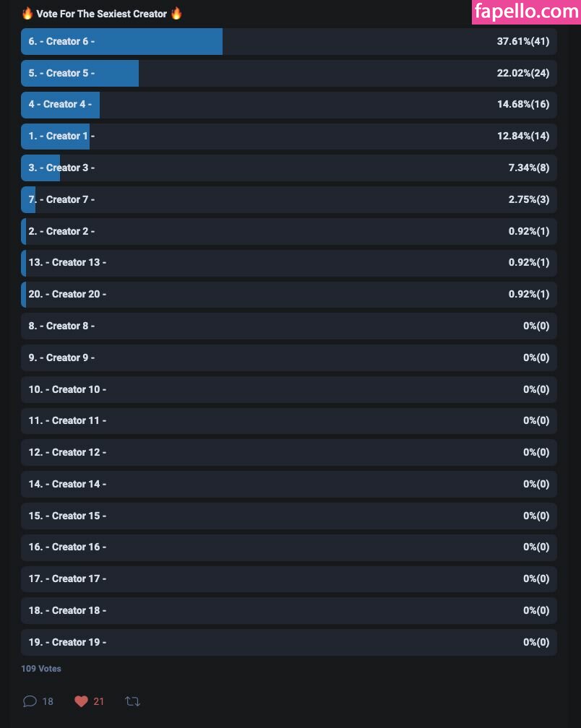Pick the Creator 7 poll option
Screen dimensions: 581x728
[x=288, y=200]
